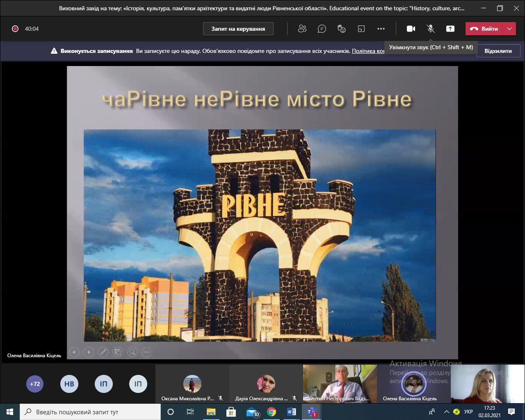Screen dimensions: 525x420
Task: Click the +72 more participants badge
Action: 35,384
